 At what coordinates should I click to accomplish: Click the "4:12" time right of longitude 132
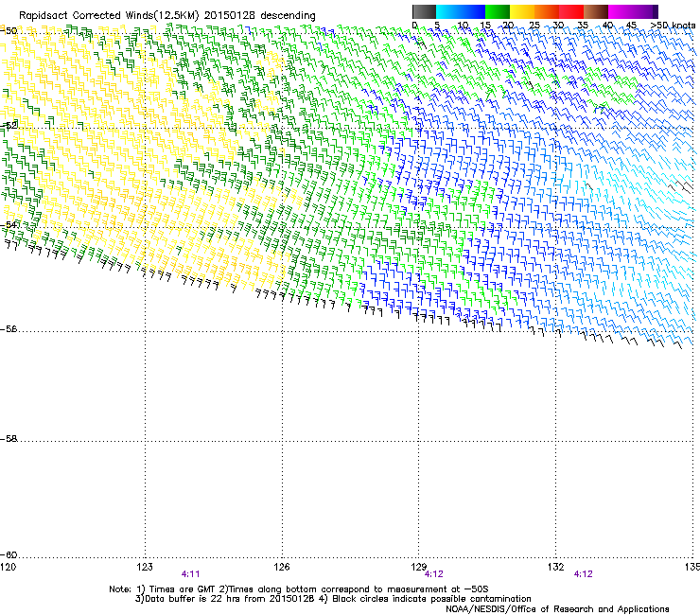tap(584, 574)
